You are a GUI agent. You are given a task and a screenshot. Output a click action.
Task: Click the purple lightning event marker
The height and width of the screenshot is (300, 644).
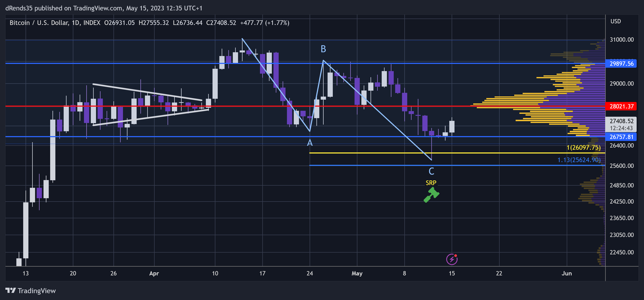coord(452,259)
